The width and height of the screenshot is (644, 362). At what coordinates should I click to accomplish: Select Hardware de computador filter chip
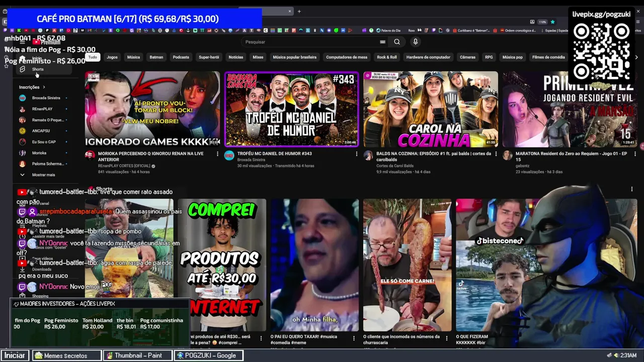(428, 57)
